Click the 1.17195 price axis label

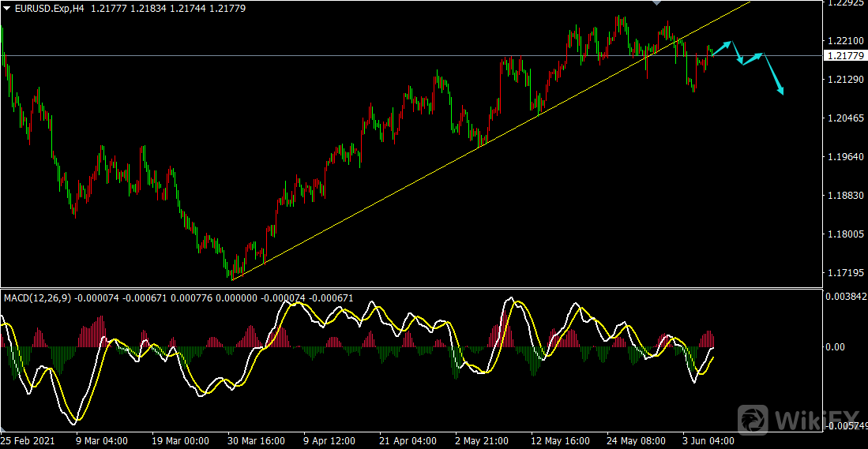843,273
